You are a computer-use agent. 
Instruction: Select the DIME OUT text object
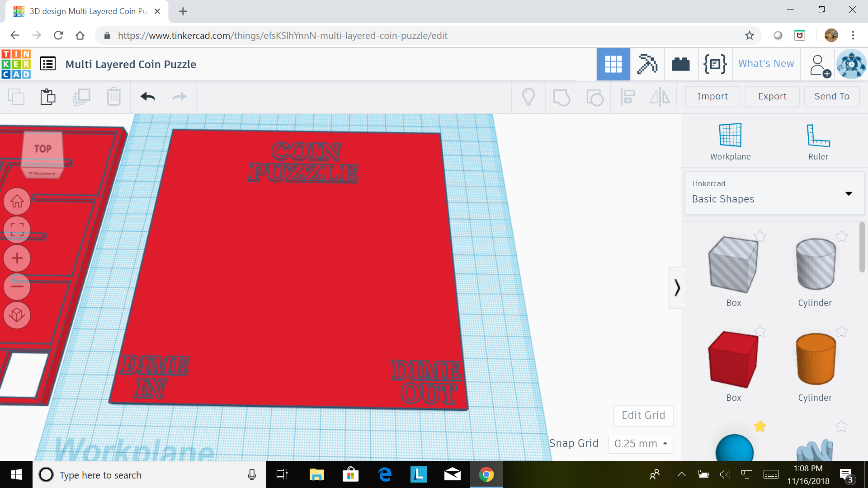click(x=427, y=382)
